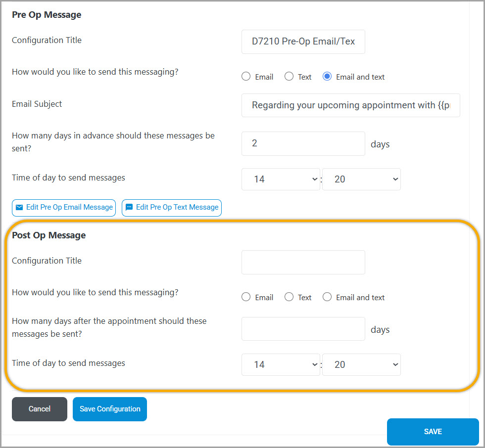The width and height of the screenshot is (485, 448).
Task: Click the email envelope icon on Edit Pre Op Email Message
Action: pyautogui.click(x=20, y=208)
